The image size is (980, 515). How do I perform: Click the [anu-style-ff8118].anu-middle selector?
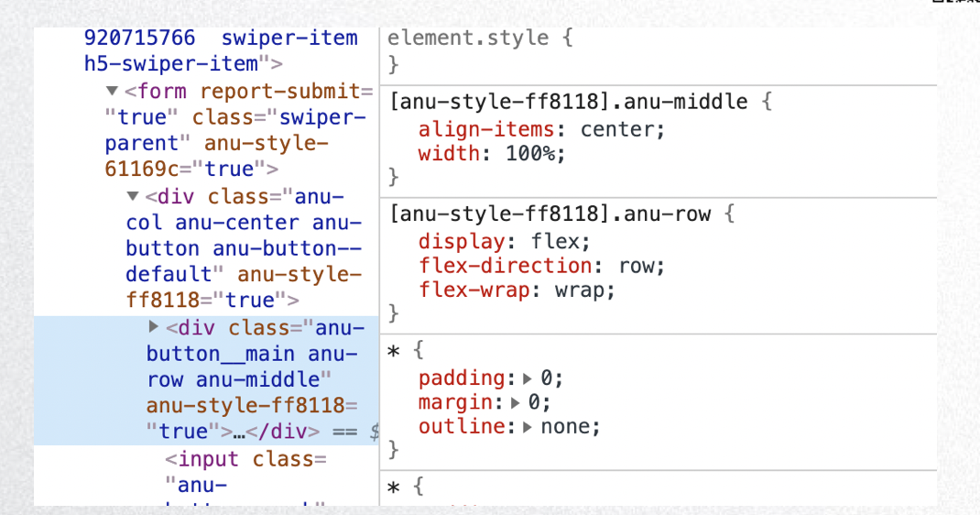coord(568,101)
